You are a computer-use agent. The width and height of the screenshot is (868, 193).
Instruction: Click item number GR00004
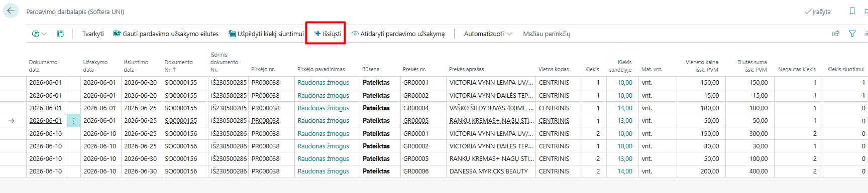[416, 108]
